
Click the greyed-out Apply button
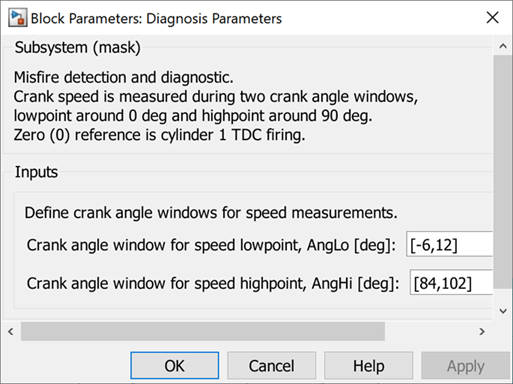click(x=466, y=366)
